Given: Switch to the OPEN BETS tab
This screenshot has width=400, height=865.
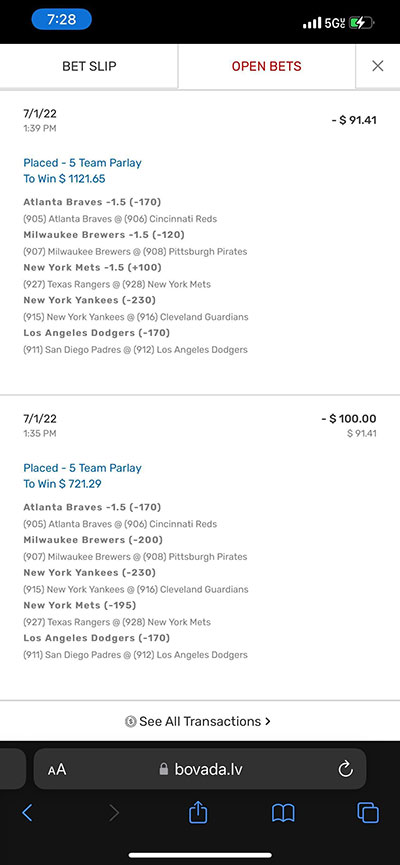Looking at the screenshot, I should 266,66.
